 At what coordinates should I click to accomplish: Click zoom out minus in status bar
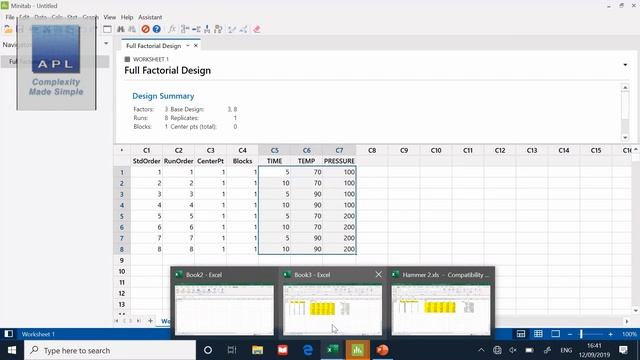point(570,334)
